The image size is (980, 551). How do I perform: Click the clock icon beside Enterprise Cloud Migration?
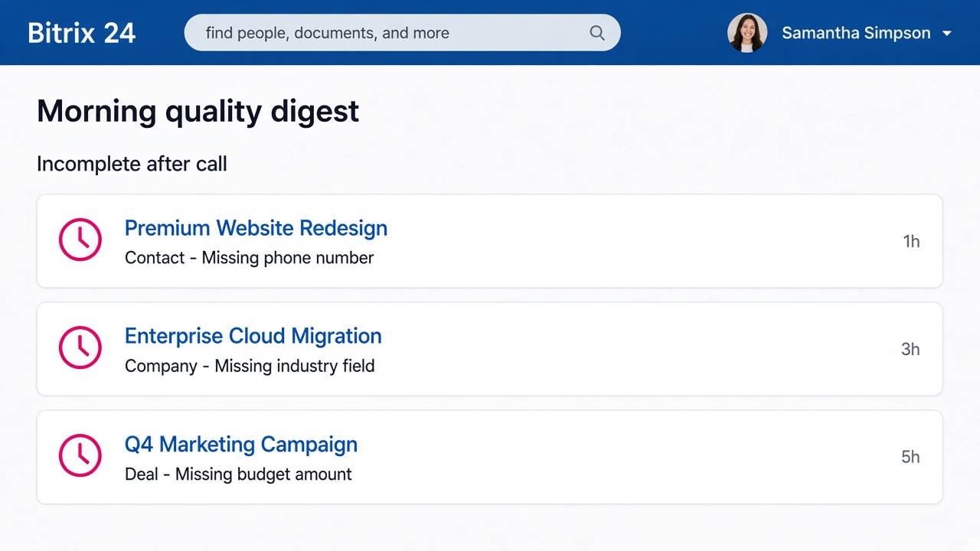[x=80, y=347]
